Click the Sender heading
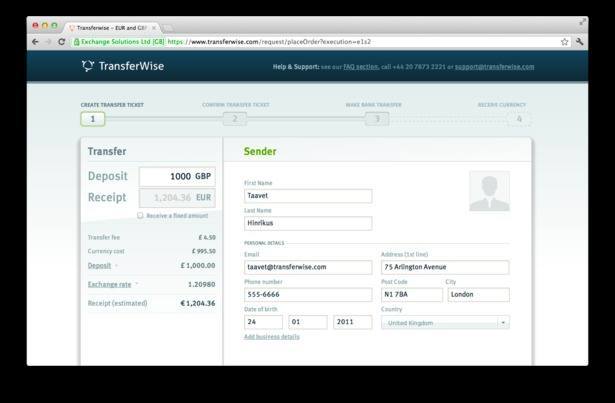This screenshot has height=403, width=615. tap(260, 151)
